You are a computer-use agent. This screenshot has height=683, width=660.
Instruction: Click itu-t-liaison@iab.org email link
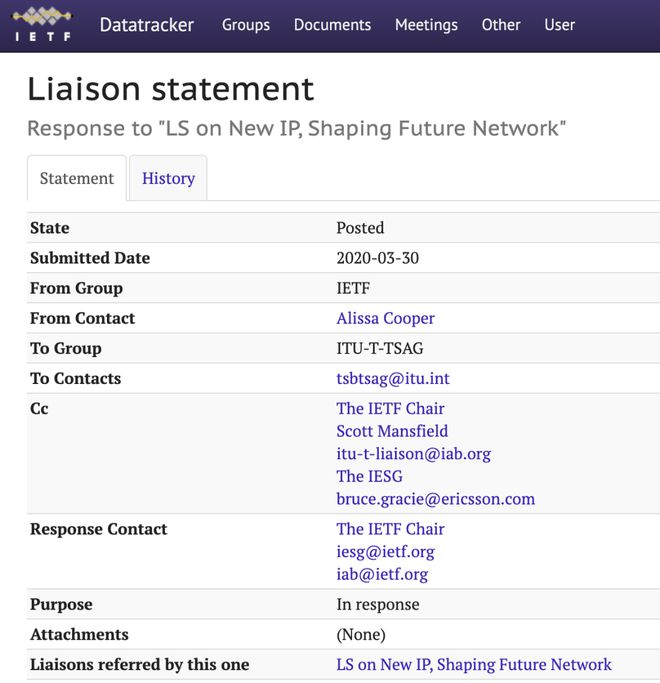pos(413,454)
